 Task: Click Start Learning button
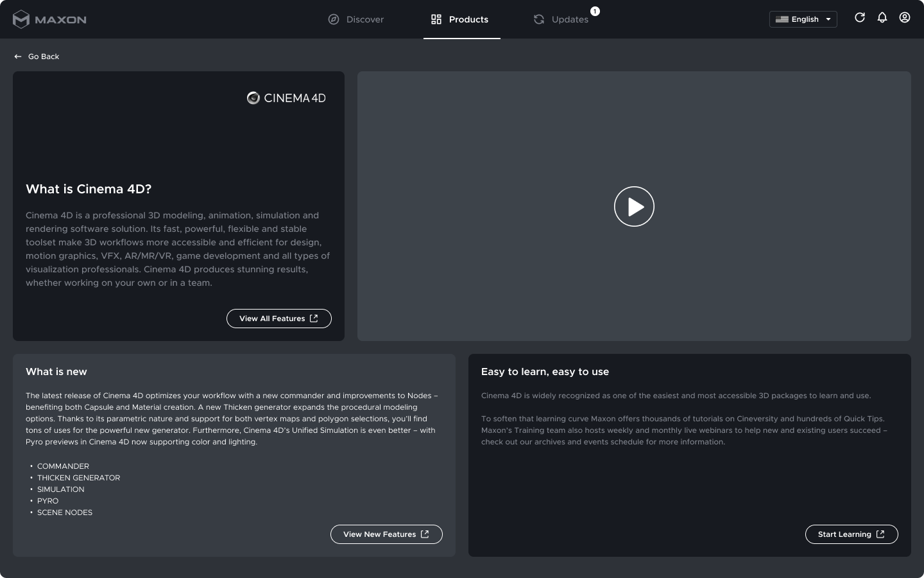click(851, 534)
